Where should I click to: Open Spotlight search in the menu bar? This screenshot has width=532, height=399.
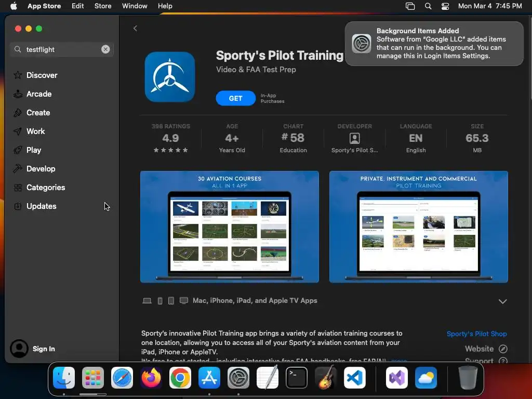(428, 6)
